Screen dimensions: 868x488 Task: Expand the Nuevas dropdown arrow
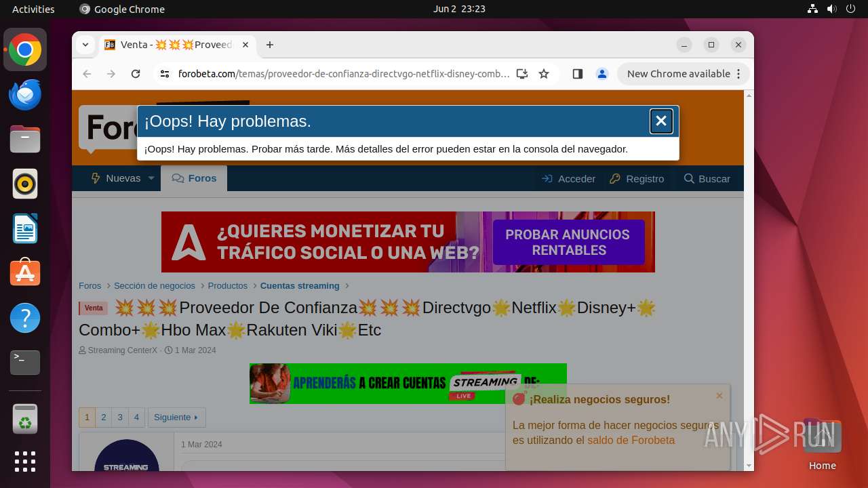(x=151, y=178)
